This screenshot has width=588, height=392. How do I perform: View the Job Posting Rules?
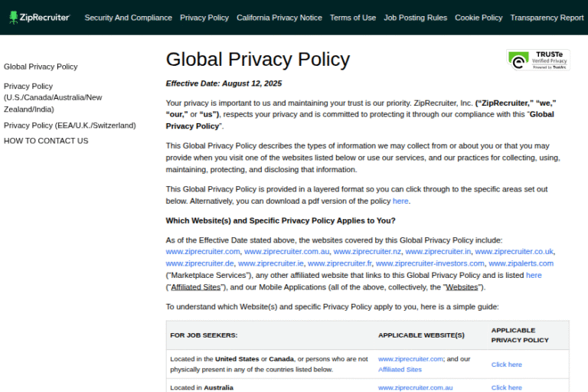(x=415, y=18)
